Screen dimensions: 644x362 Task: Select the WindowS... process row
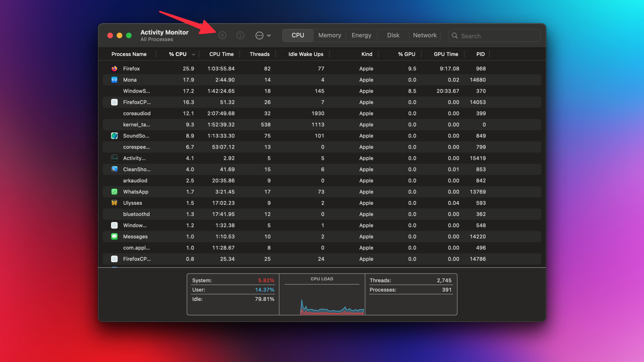pos(322,91)
